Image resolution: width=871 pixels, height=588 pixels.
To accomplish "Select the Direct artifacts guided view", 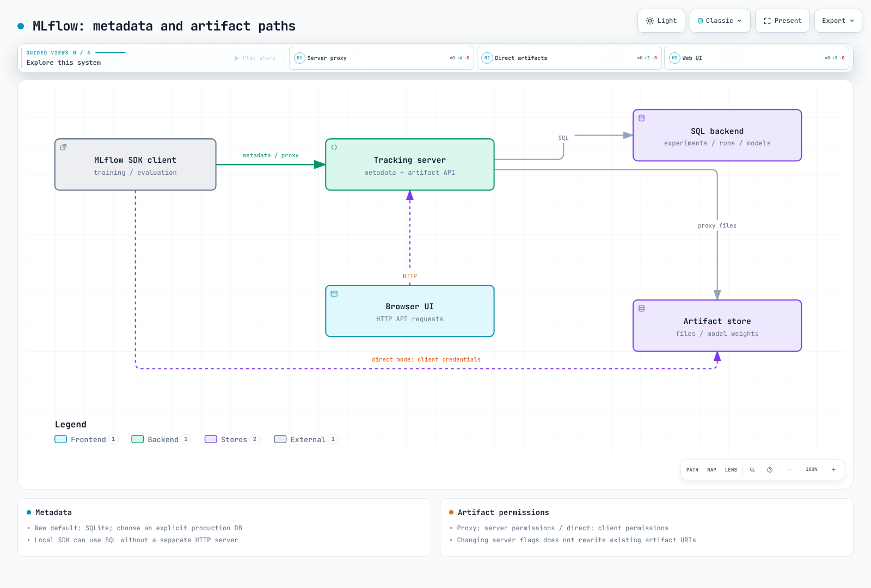I will [x=569, y=58].
